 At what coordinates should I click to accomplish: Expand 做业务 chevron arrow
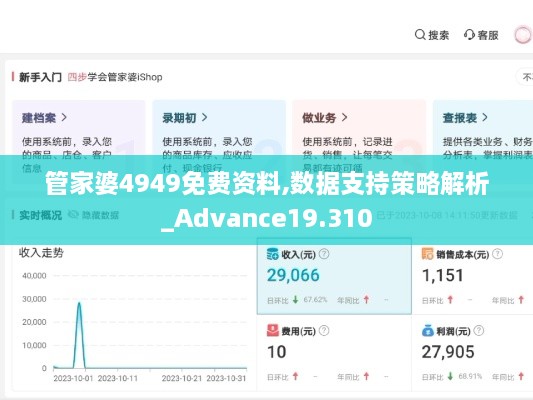point(345,118)
